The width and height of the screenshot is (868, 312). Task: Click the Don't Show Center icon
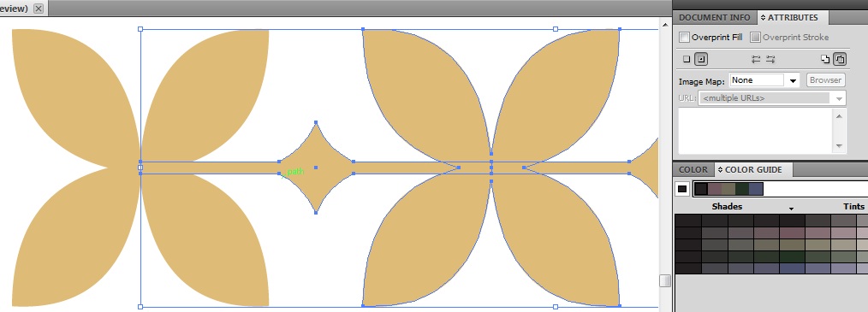(687, 59)
